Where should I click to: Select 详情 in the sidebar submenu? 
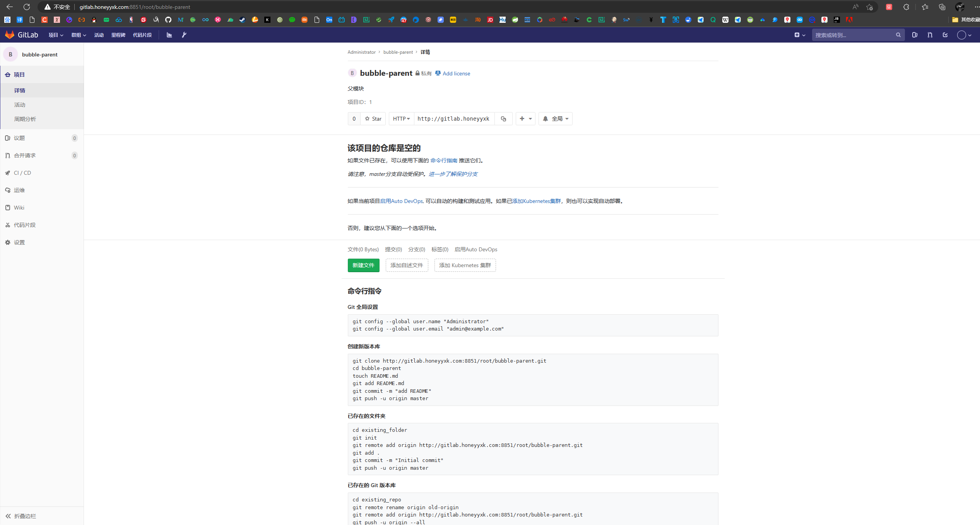coord(42,90)
